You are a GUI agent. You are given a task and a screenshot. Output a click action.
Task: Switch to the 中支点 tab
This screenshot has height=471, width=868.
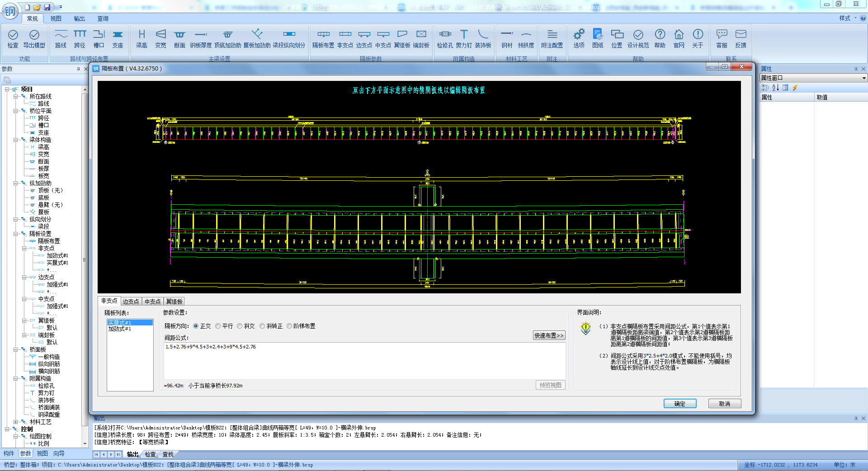point(152,301)
